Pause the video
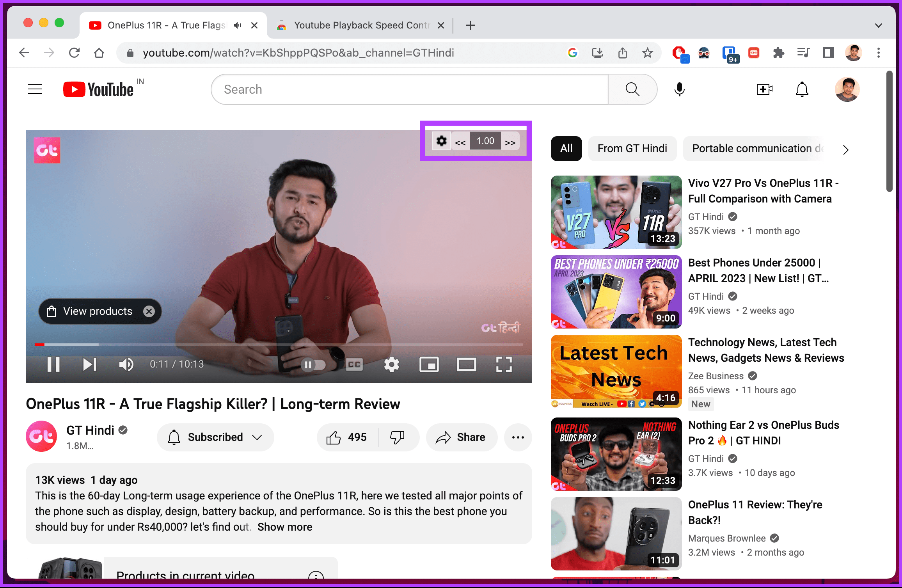This screenshot has height=588, width=902. pyautogui.click(x=53, y=364)
